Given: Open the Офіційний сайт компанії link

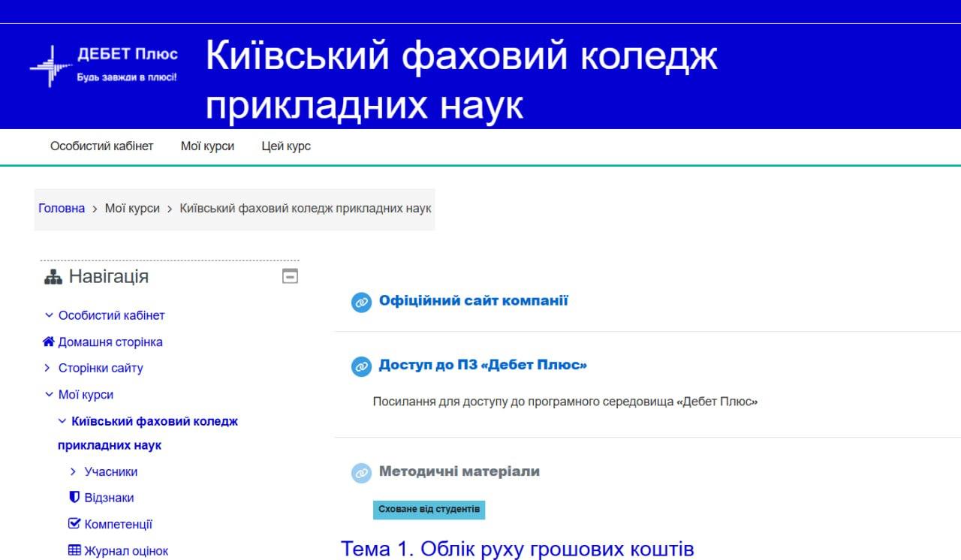Looking at the screenshot, I should click(x=473, y=301).
